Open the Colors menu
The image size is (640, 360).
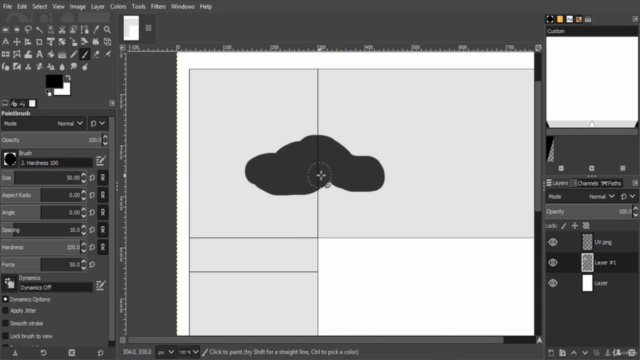pos(118,7)
